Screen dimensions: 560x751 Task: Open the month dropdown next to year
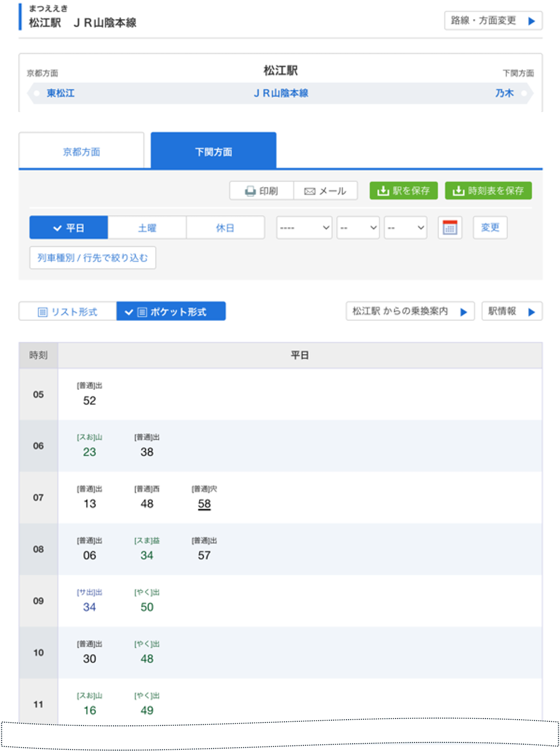(x=358, y=228)
